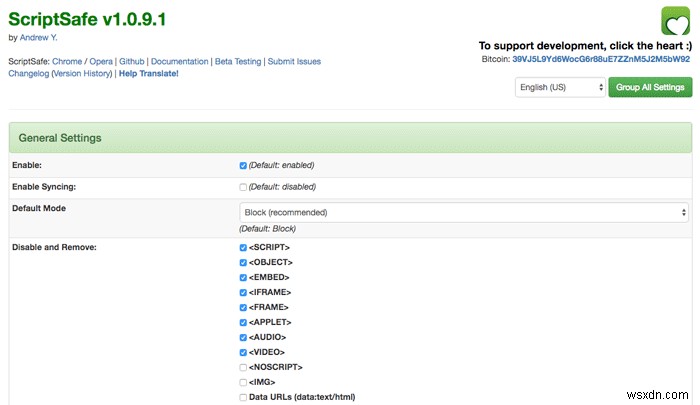Open the Changelog (Version History) link
Image resolution: width=700 pixels, height=405 pixels.
click(60, 73)
